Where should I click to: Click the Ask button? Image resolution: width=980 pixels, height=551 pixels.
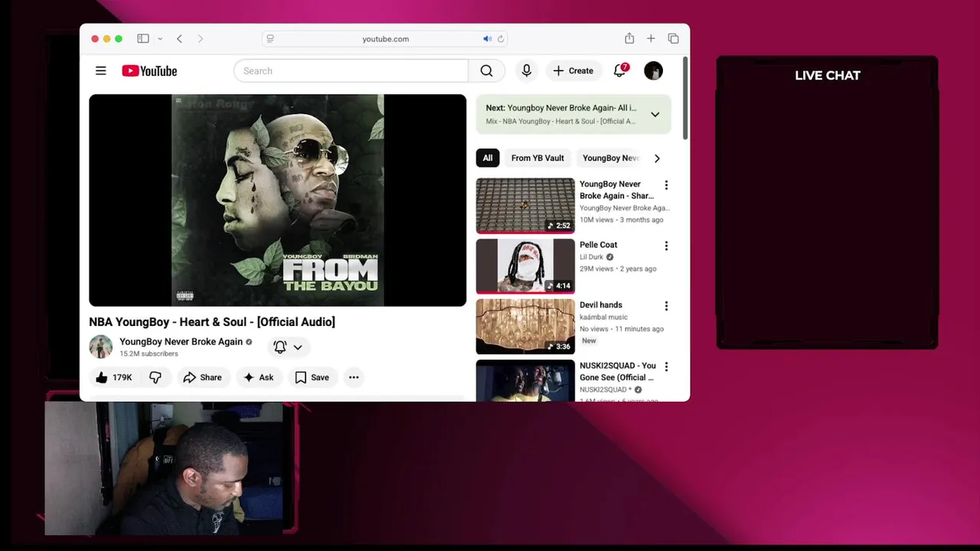coord(258,377)
